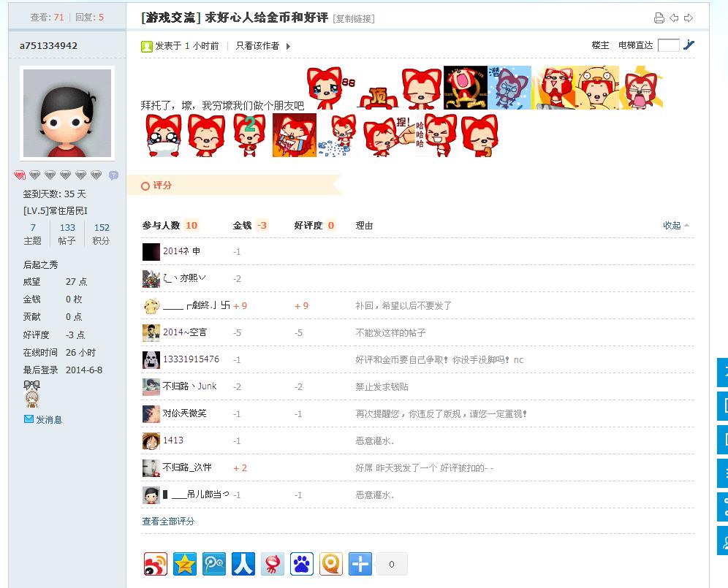Image resolution: width=728 pixels, height=588 pixels.
Task: Click the envelope icon next to 发消息
Action: click(29, 419)
